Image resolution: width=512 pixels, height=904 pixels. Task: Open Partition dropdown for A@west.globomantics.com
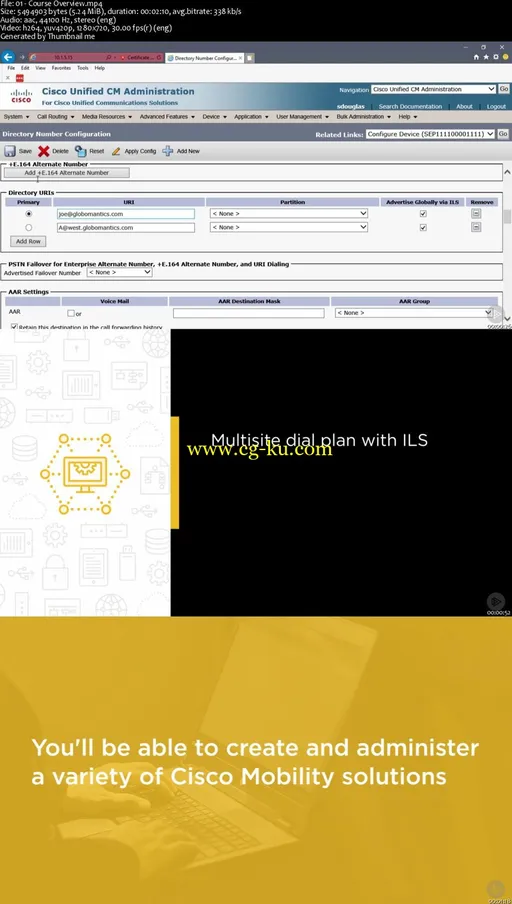[288, 227]
